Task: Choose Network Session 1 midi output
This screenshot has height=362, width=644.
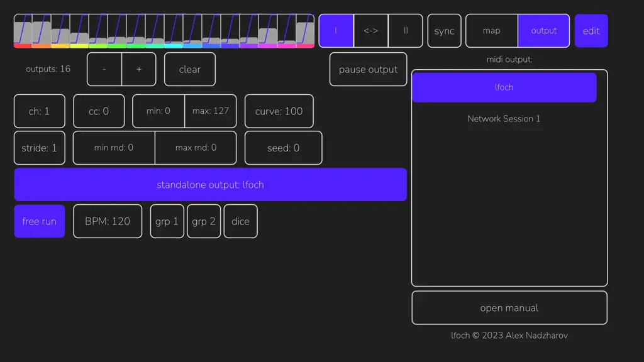Action: coord(504,119)
